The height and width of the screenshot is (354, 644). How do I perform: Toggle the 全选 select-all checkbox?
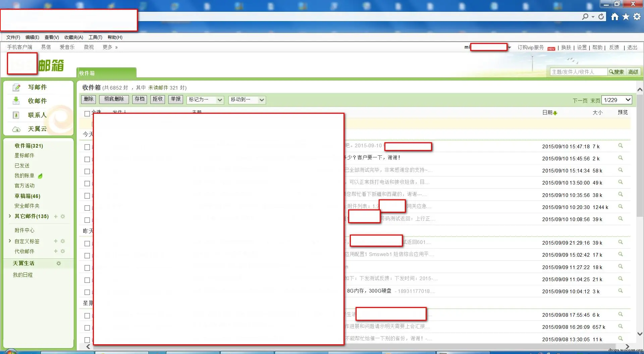87,113
